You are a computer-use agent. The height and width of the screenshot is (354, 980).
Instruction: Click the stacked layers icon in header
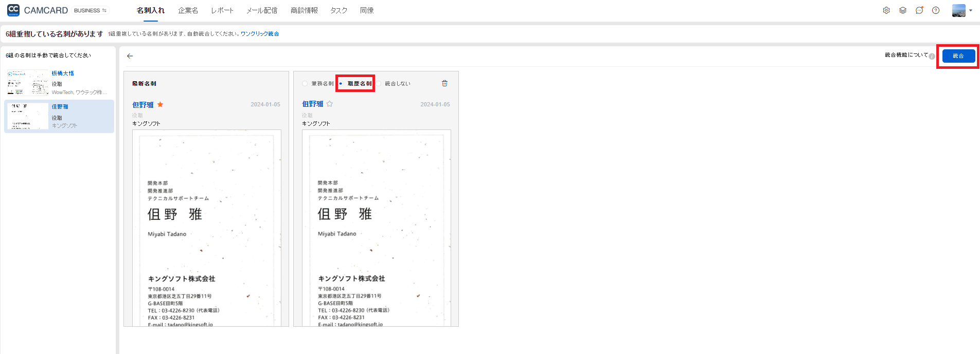coord(903,10)
